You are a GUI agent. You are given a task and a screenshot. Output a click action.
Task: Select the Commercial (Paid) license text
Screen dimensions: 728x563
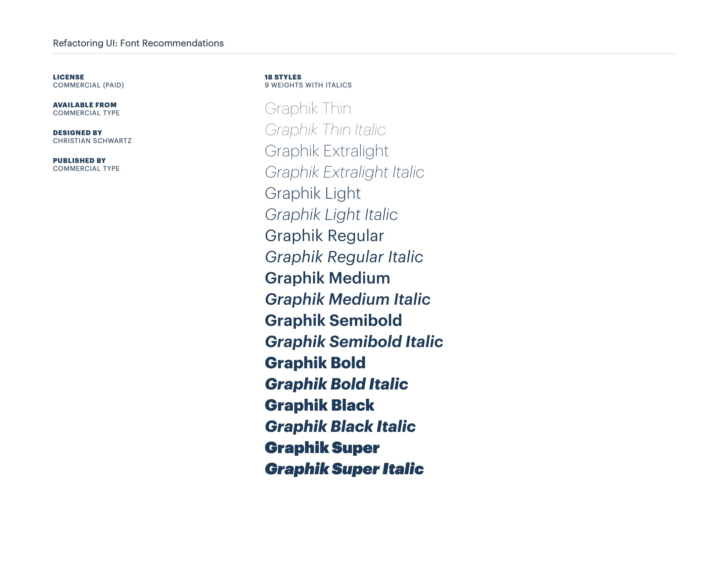pos(88,85)
